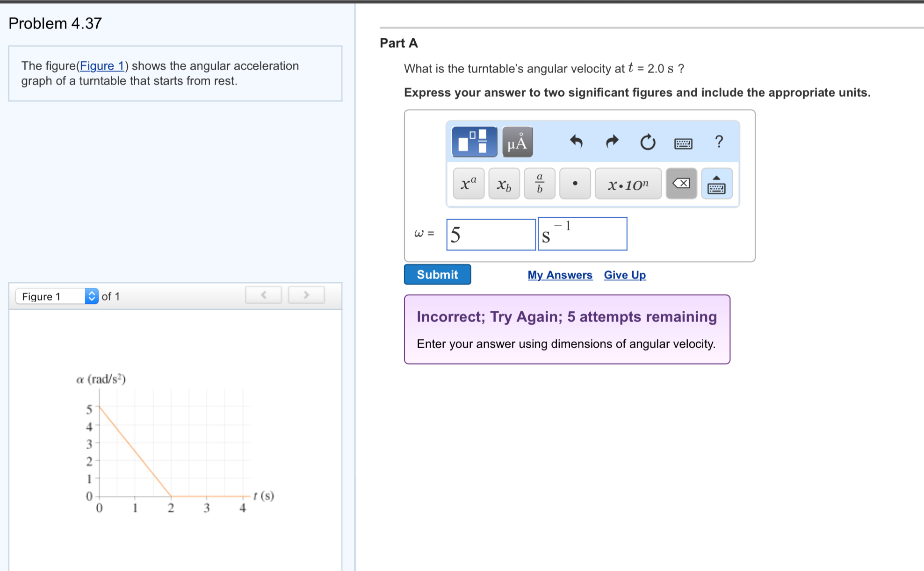This screenshot has height=571, width=924.
Task: Insert scientific notation with x·10^n icon
Action: [x=628, y=183]
